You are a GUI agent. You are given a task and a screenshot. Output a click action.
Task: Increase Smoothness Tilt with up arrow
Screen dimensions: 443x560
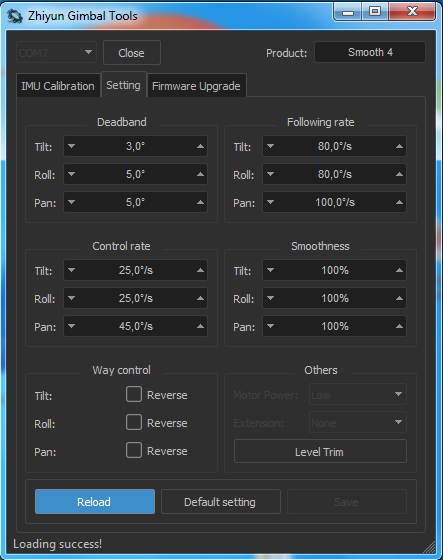399,270
